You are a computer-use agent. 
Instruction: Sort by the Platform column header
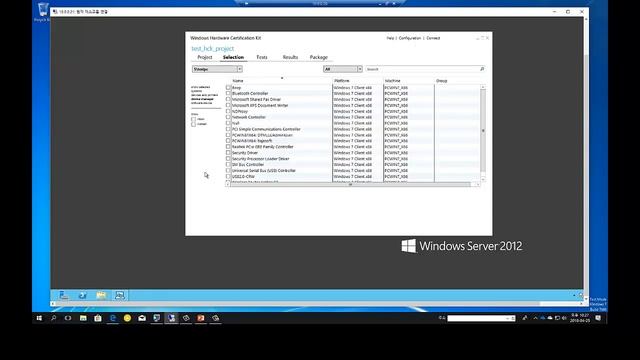click(x=342, y=81)
